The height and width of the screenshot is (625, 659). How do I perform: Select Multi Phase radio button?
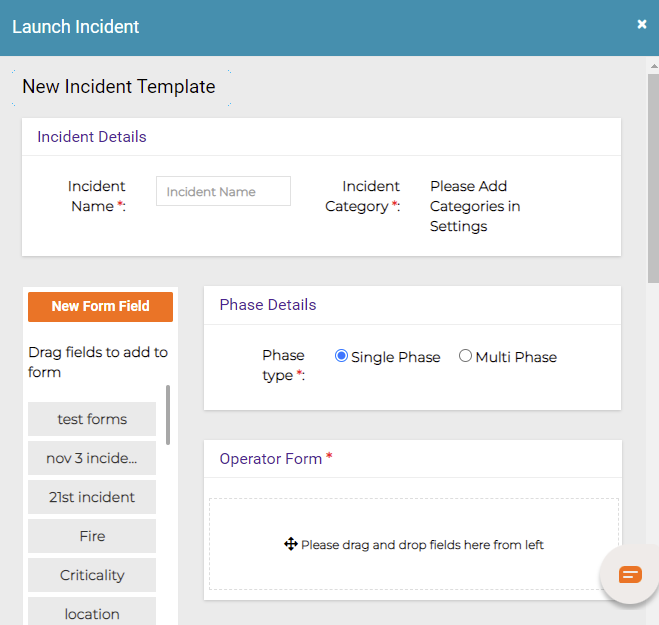[465, 356]
